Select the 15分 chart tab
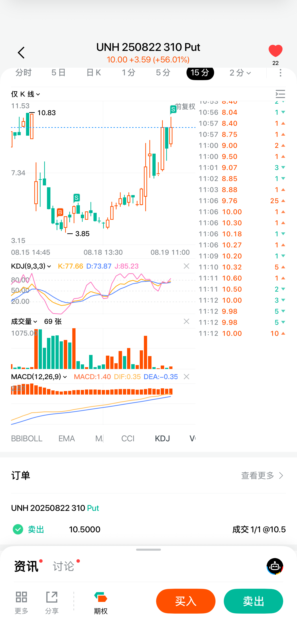Viewport: 297px width, 644px height. click(200, 73)
